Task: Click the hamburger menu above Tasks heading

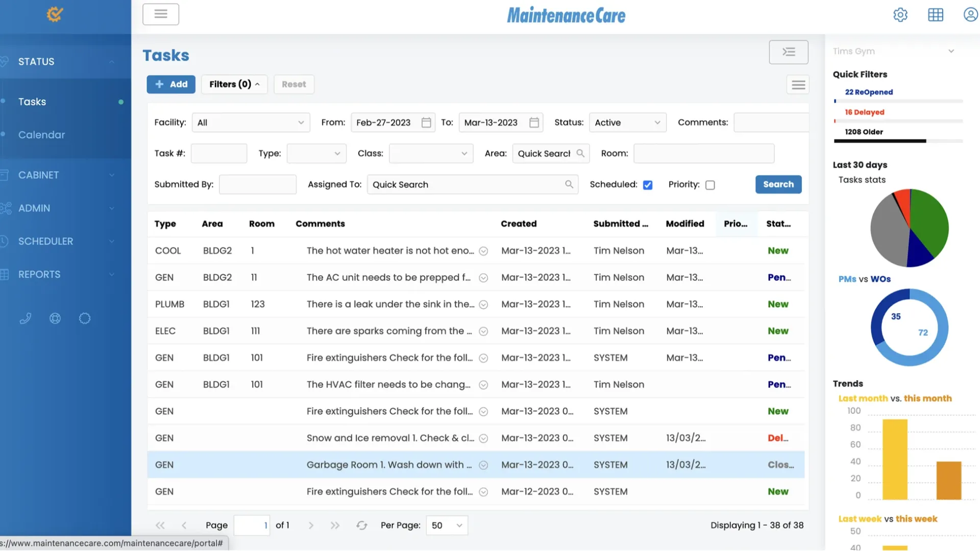Action: [x=161, y=14]
